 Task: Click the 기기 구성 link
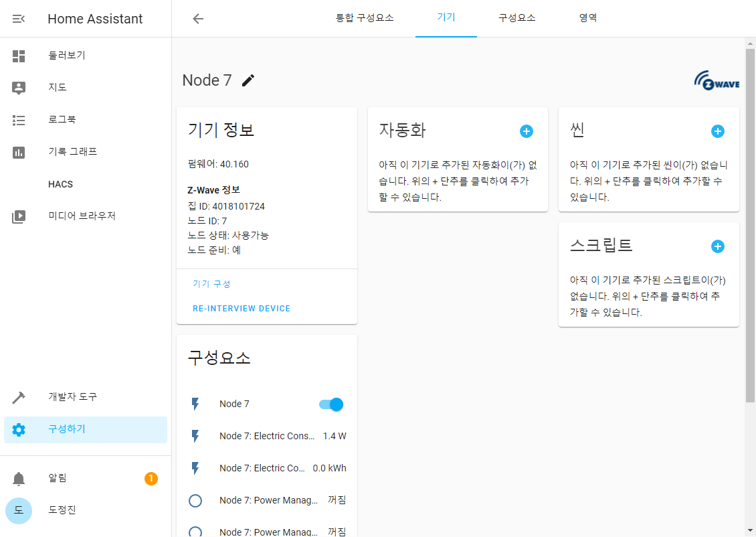pos(211,284)
